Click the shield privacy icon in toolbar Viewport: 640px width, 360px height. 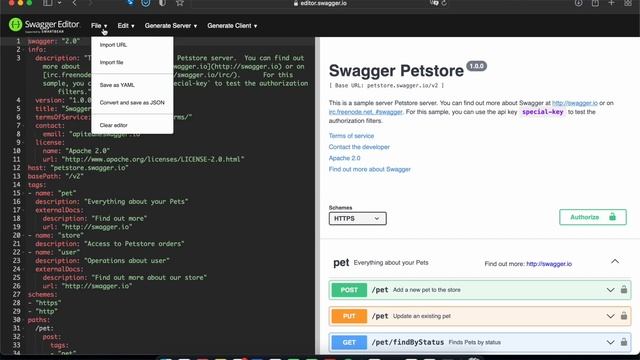[146, 3]
